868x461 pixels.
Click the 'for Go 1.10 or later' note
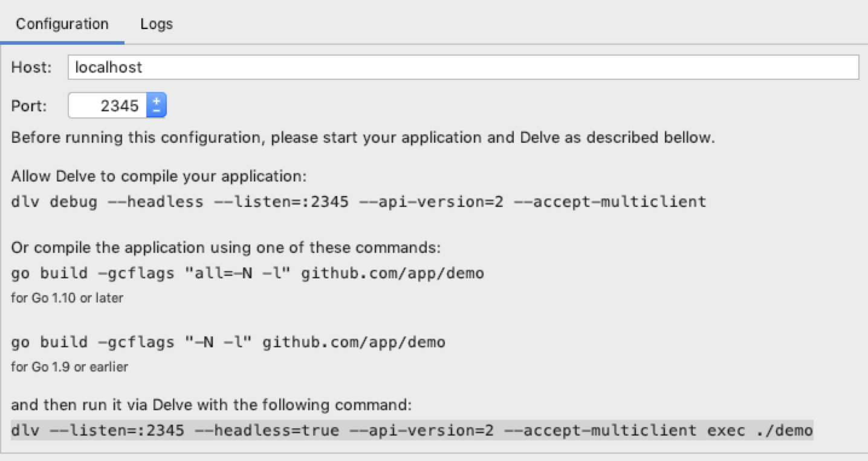[67, 298]
